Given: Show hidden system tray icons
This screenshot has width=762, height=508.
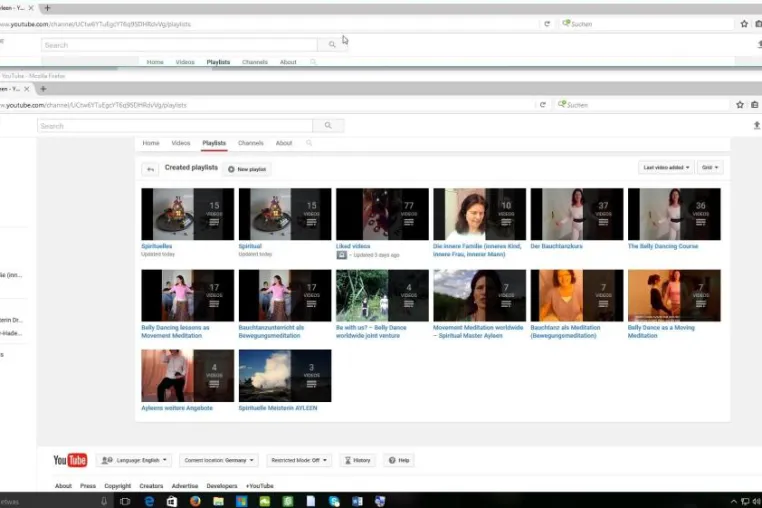Looking at the screenshot, I should (x=733, y=501).
